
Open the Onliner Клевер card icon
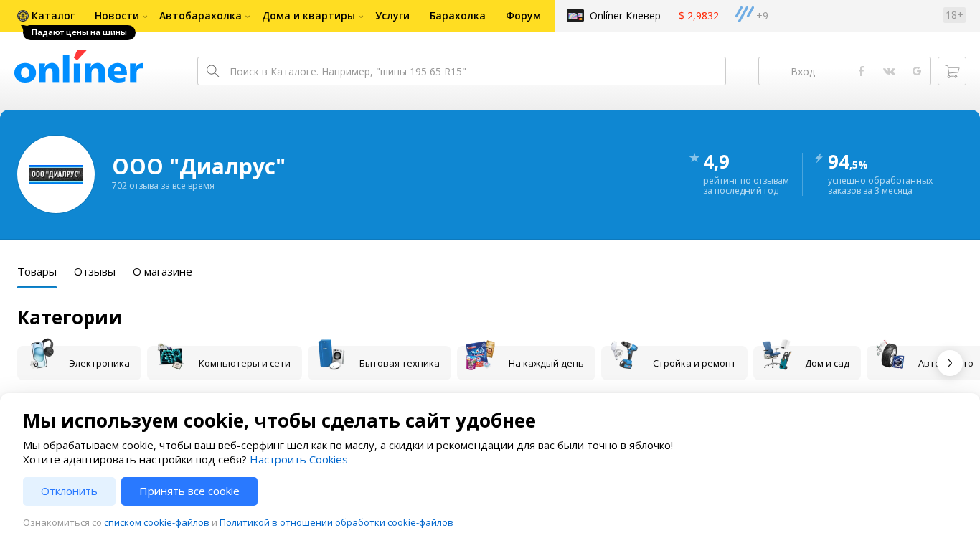(x=575, y=15)
